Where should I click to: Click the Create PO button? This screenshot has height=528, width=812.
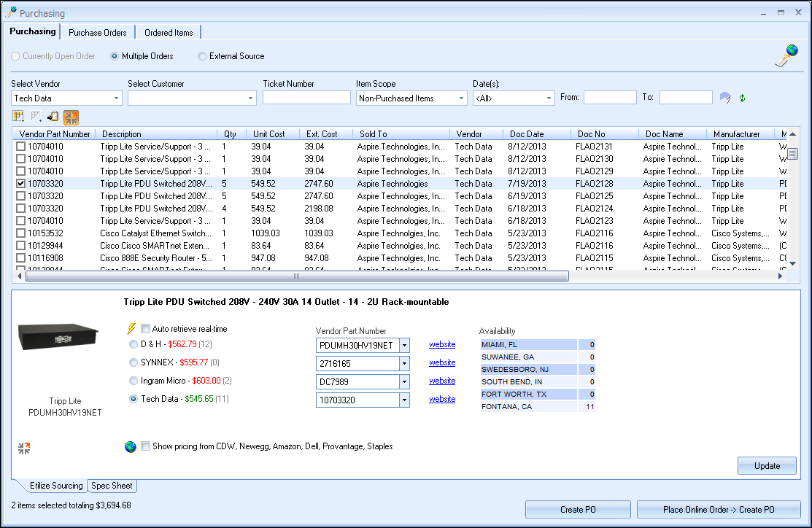tap(578, 510)
